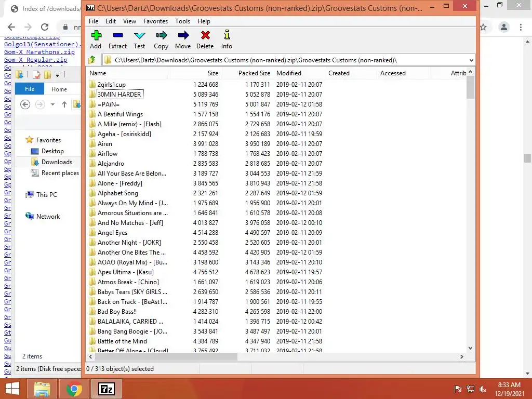
Task: Select the Alphabet Song folder
Action: [x=117, y=193]
